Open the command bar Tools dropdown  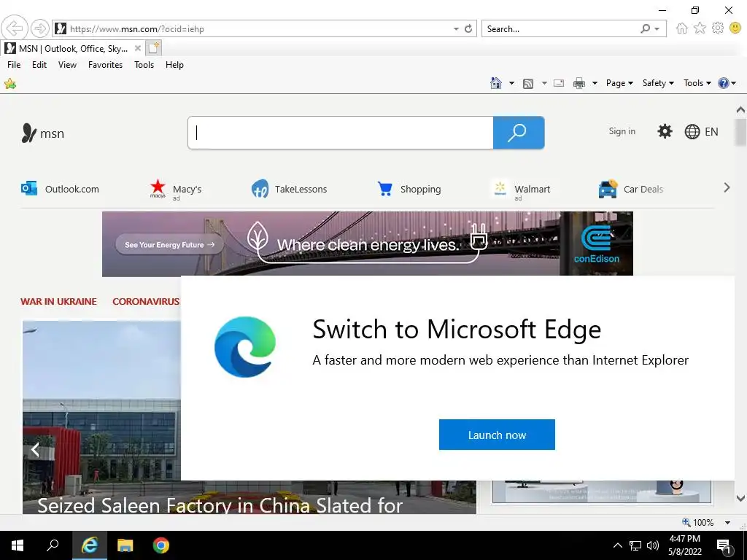tap(697, 83)
